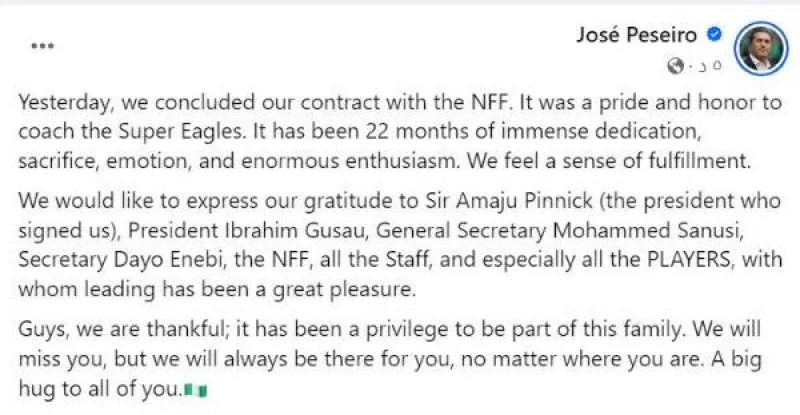800x415 pixels.
Task: Open the three-dot post options menu
Action: click(x=42, y=45)
